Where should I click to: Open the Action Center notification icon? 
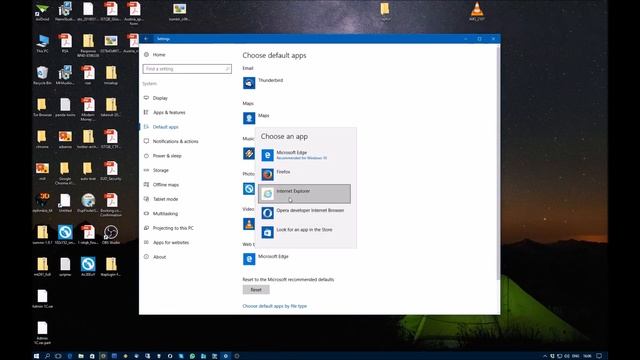[599, 356]
